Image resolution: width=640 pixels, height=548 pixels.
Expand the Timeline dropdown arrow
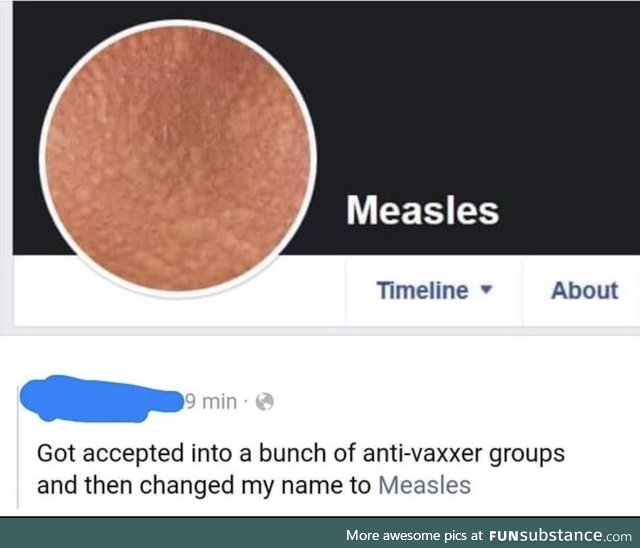[x=486, y=289]
